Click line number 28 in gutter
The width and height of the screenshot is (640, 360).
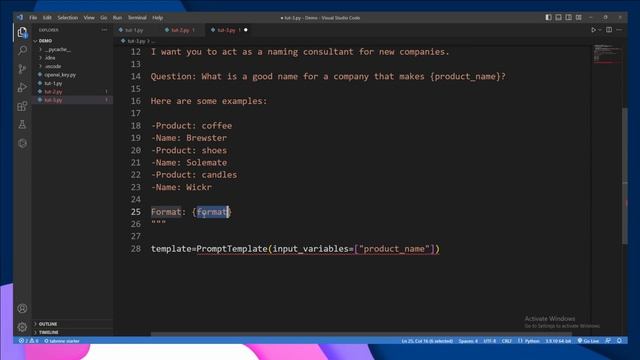click(136, 249)
